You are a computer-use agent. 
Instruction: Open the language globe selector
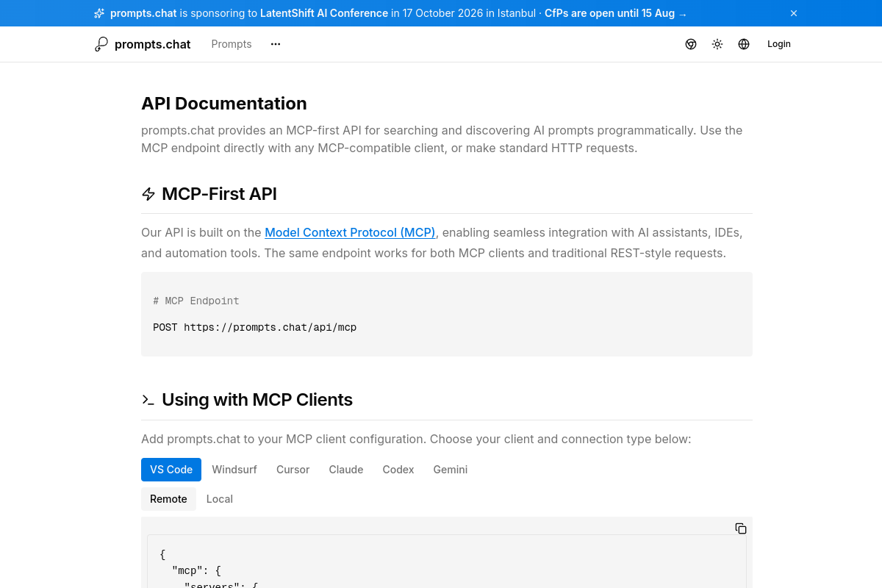pyautogui.click(x=744, y=44)
